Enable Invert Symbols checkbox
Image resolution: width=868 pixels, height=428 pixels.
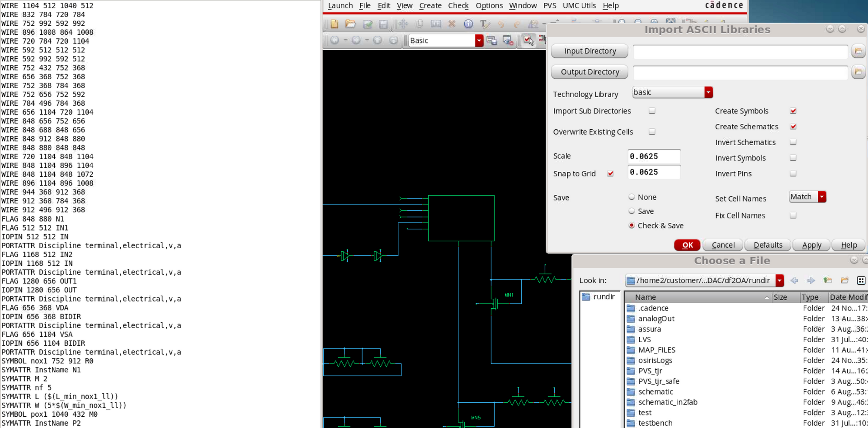(793, 158)
